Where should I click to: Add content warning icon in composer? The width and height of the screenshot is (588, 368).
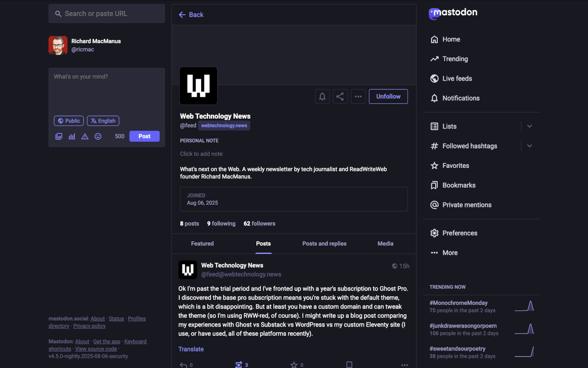pos(85,136)
